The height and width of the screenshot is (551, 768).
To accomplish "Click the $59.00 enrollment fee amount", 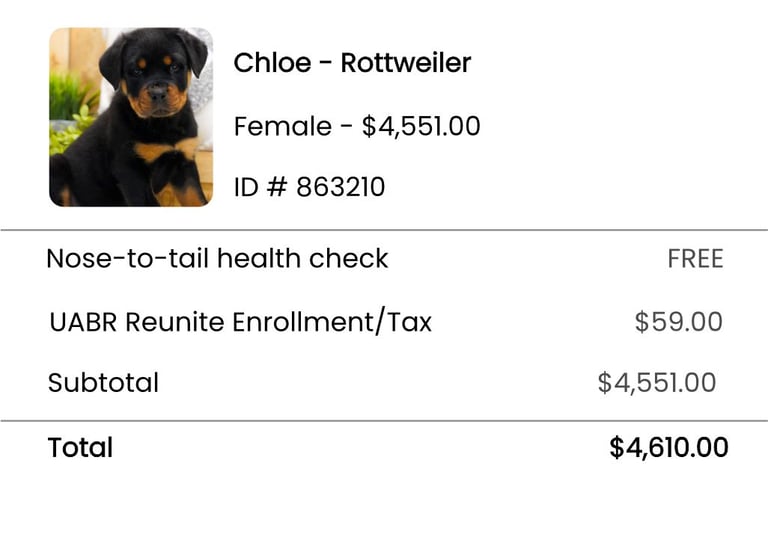I will (679, 322).
